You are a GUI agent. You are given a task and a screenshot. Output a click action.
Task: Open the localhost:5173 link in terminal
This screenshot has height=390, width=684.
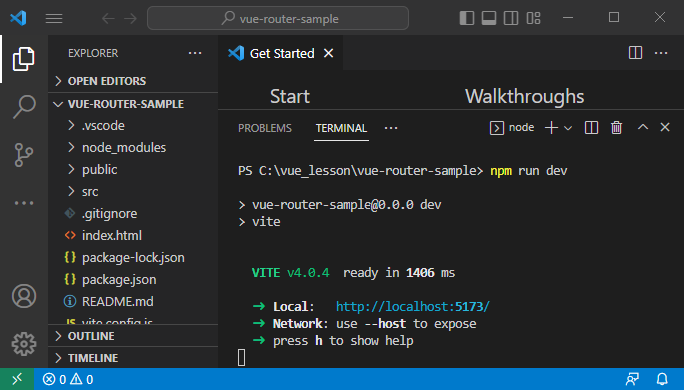(x=413, y=306)
